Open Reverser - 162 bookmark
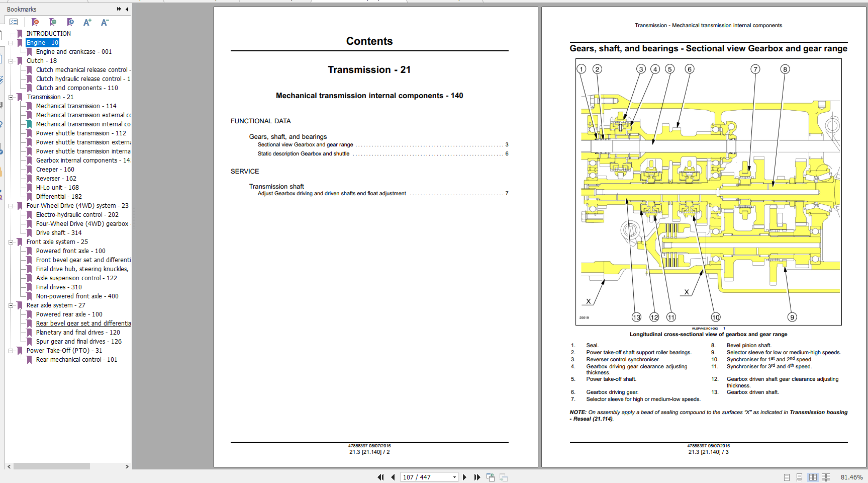Viewport: 868px width, 483px height. 56,179
